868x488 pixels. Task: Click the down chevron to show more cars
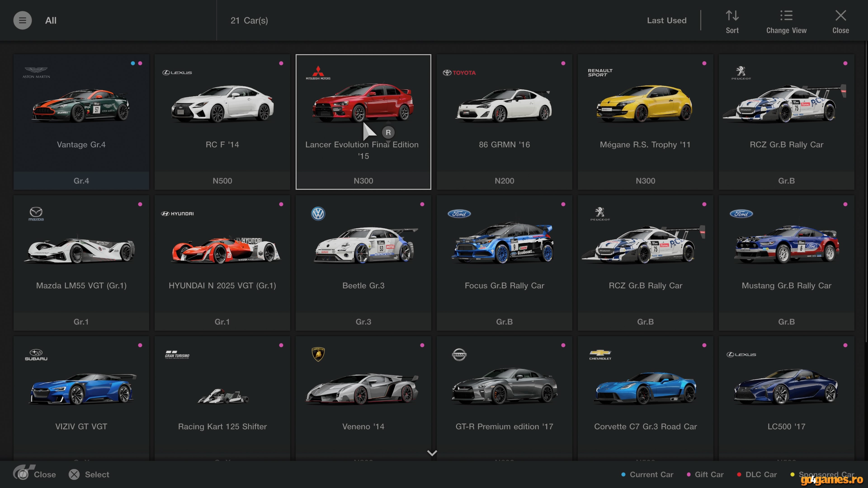coord(432,453)
